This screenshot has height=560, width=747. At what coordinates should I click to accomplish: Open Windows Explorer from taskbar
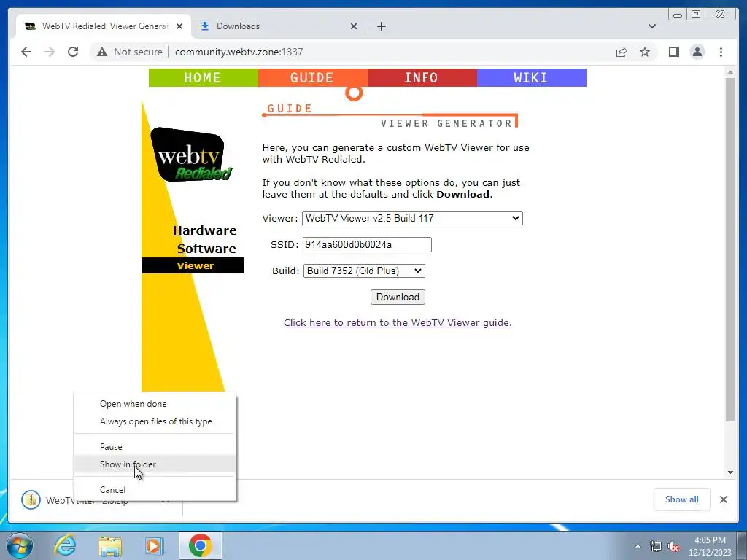[110, 545]
